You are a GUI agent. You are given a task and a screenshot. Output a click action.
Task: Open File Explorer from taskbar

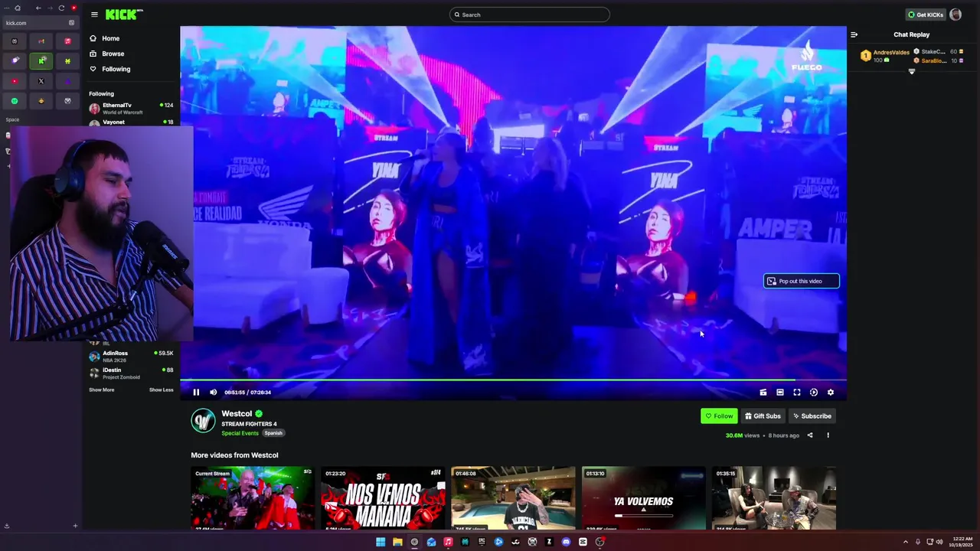click(397, 542)
